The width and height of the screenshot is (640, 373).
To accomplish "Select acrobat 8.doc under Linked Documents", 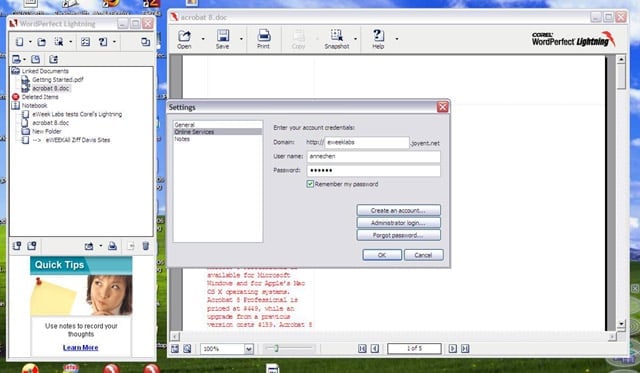I will 51,88.
